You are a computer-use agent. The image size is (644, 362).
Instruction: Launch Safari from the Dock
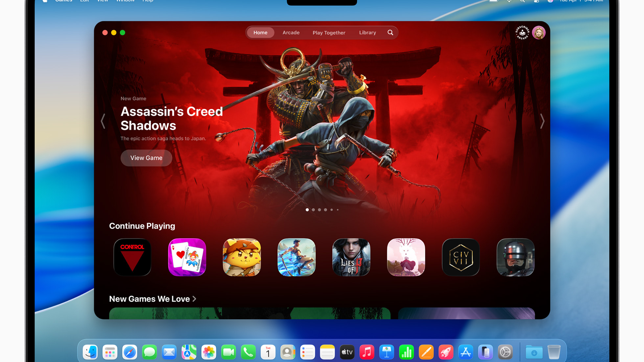coord(130,352)
